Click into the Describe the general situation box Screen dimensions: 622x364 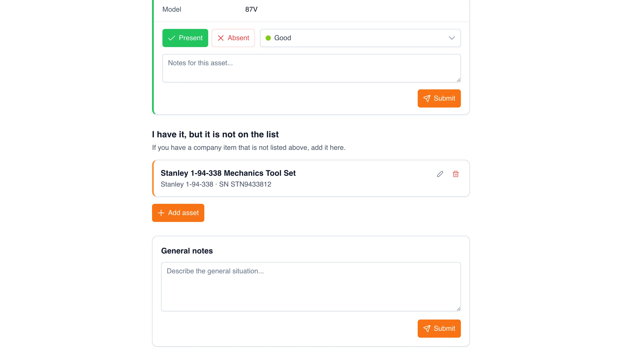311,286
